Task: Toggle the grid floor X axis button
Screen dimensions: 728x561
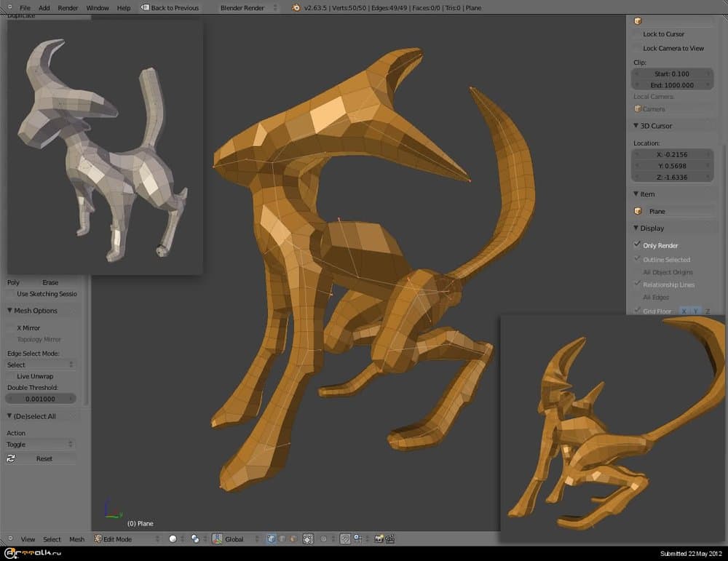Action: tap(684, 311)
